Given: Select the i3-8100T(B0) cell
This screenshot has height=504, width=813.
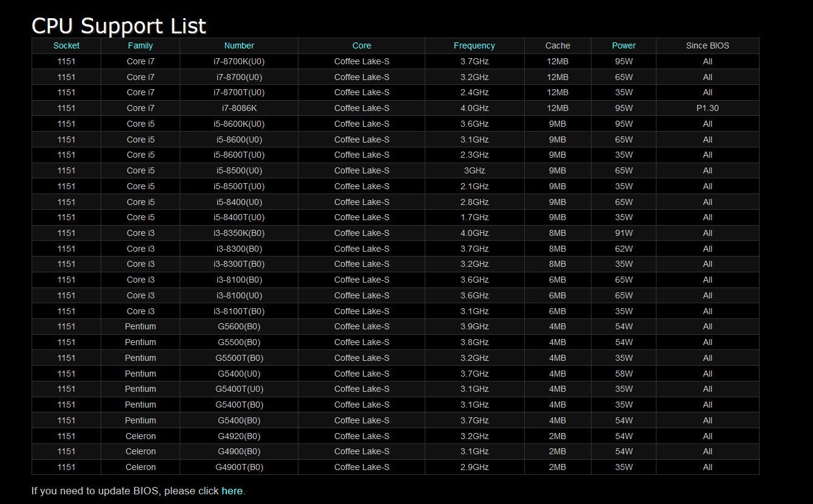Looking at the screenshot, I should tap(239, 311).
